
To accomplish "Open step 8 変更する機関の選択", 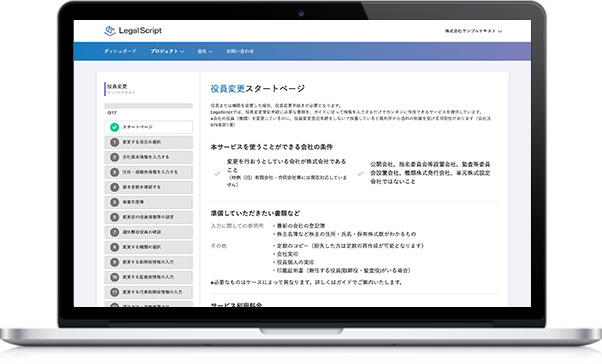I will coord(149,247).
